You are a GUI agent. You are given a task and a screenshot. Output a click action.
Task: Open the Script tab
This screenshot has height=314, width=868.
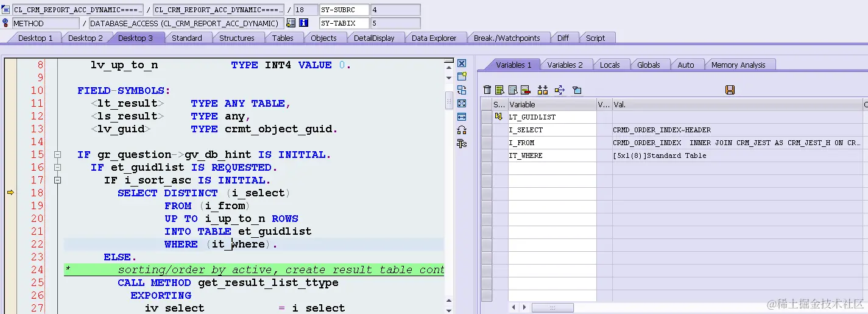pyautogui.click(x=595, y=38)
